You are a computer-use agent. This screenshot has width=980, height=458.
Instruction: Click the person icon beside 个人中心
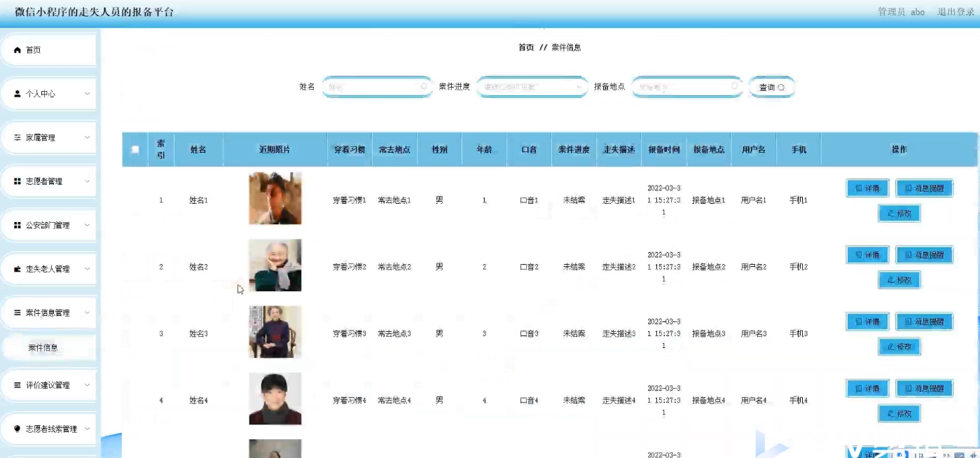tap(18, 94)
